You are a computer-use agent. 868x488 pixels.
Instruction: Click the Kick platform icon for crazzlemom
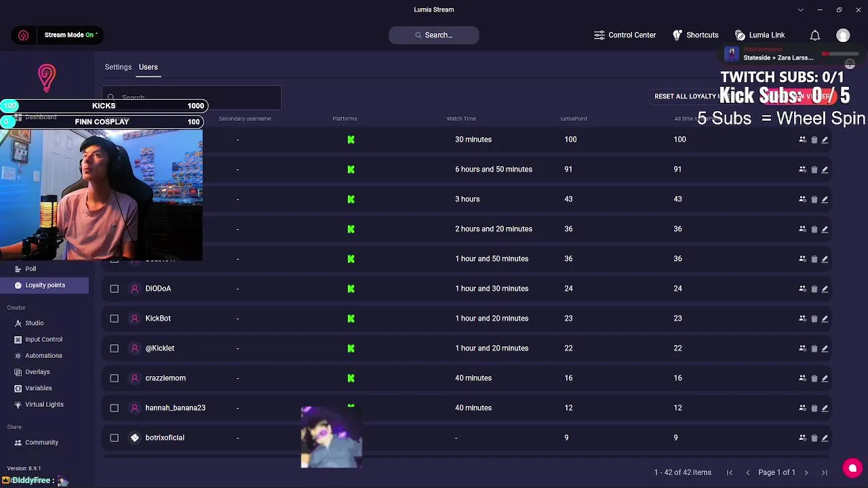[x=351, y=378]
